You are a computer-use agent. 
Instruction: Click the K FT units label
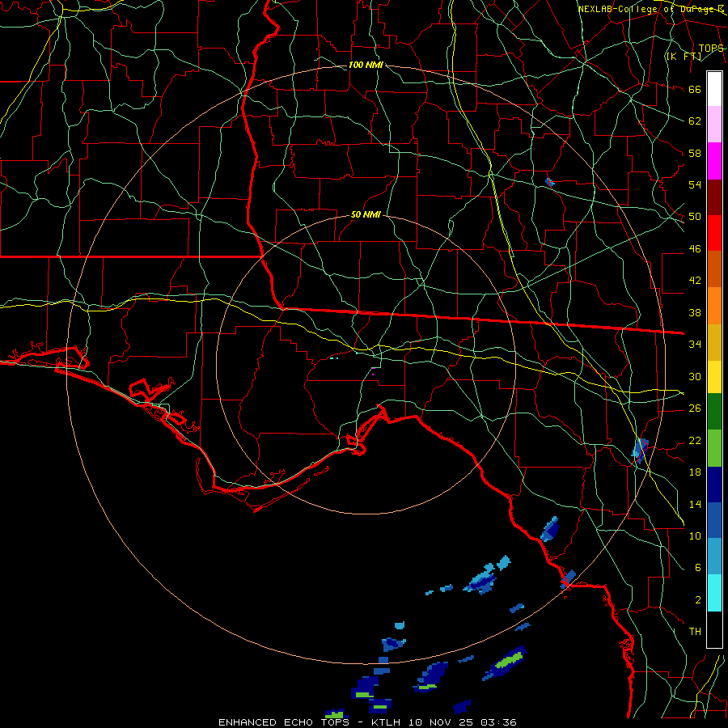[x=684, y=57]
